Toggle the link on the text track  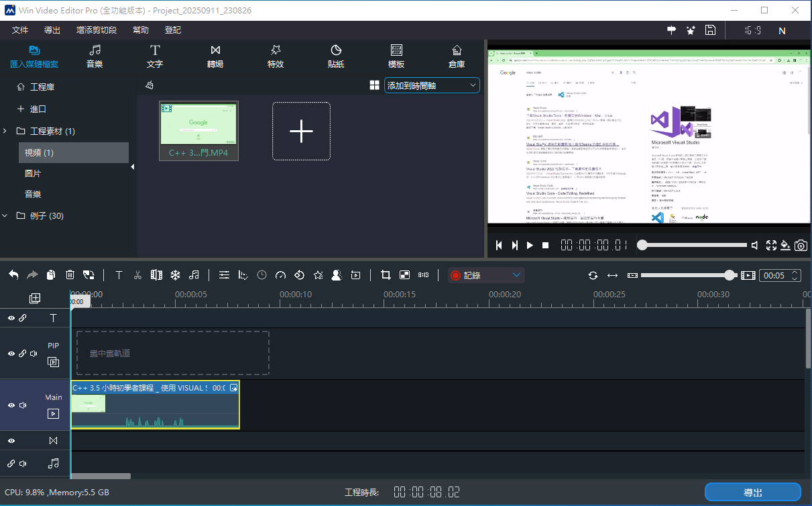click(x=23, y=317)
